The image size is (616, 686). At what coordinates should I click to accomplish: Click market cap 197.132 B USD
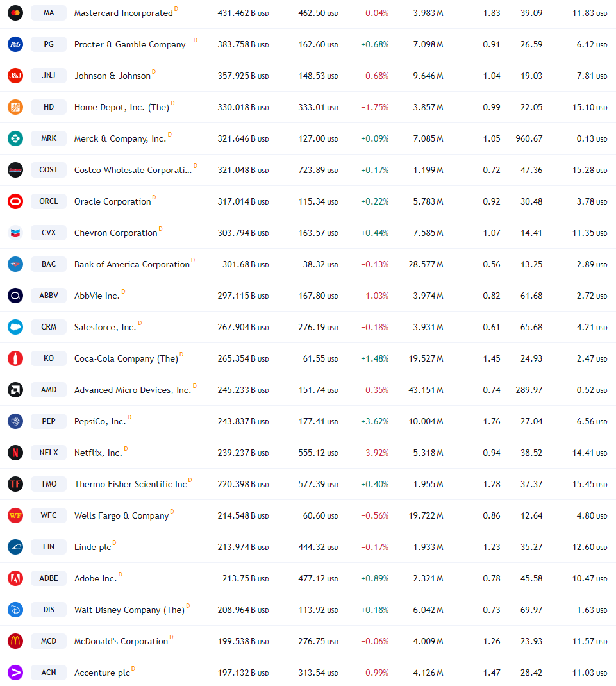tap(243, 673)
